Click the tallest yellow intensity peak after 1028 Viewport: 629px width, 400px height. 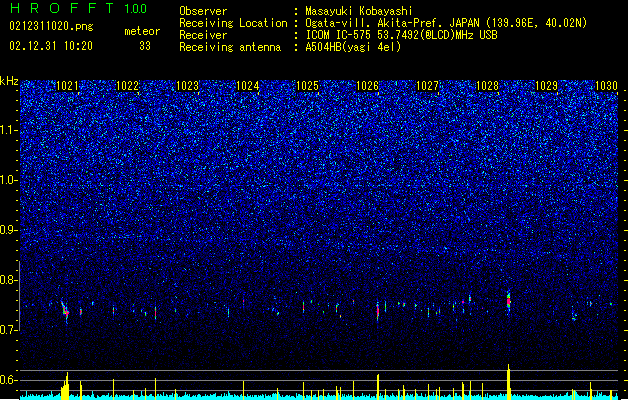click(x=509, y=382)
